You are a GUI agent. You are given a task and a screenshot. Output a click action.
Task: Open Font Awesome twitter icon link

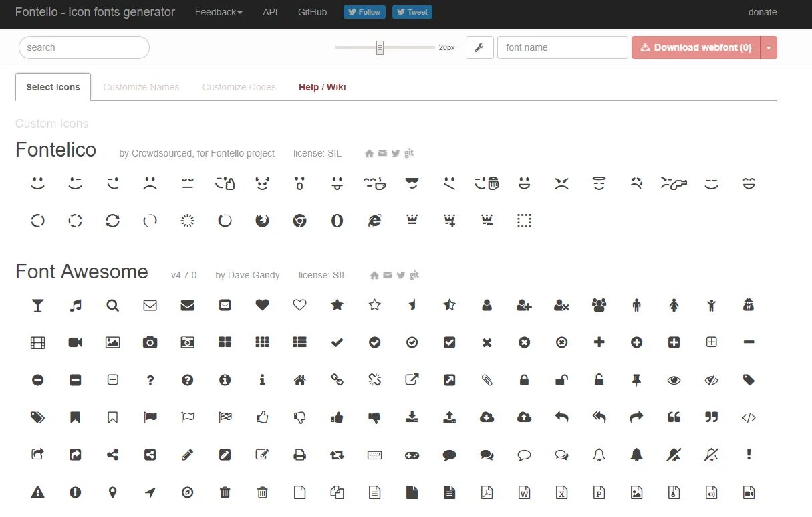coord(400,275)
